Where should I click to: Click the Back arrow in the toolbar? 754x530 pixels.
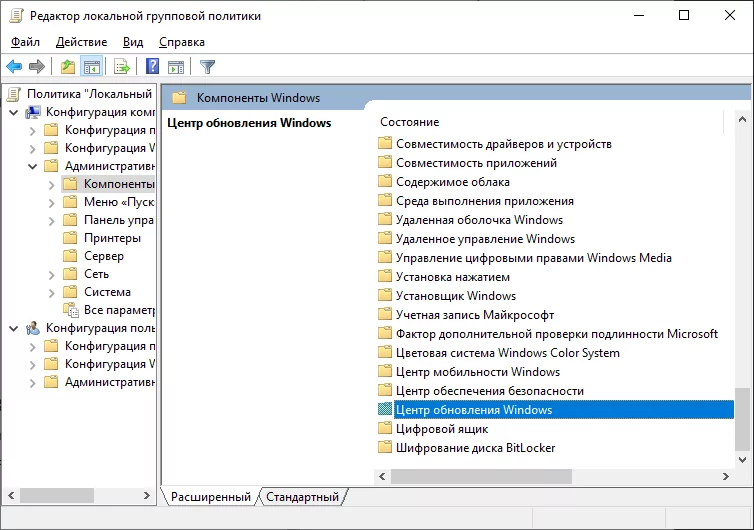tap(14, 67)
